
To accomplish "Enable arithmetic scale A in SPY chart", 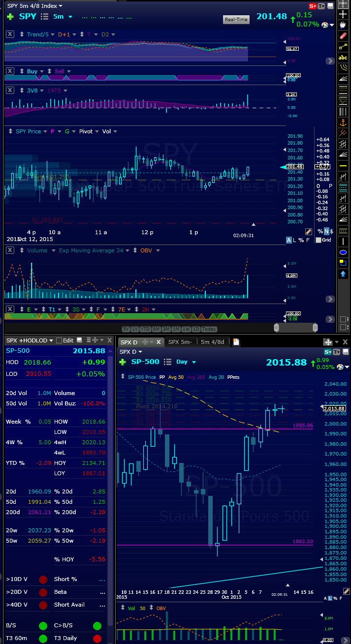I will pos(289,240).
